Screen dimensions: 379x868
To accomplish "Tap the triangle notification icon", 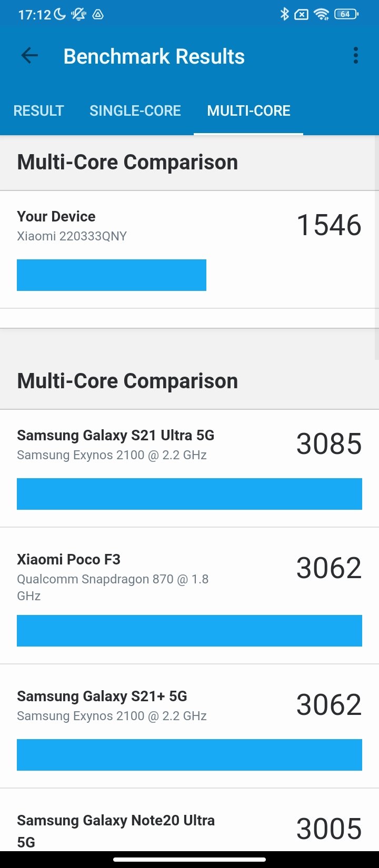I will coord(98,15).
